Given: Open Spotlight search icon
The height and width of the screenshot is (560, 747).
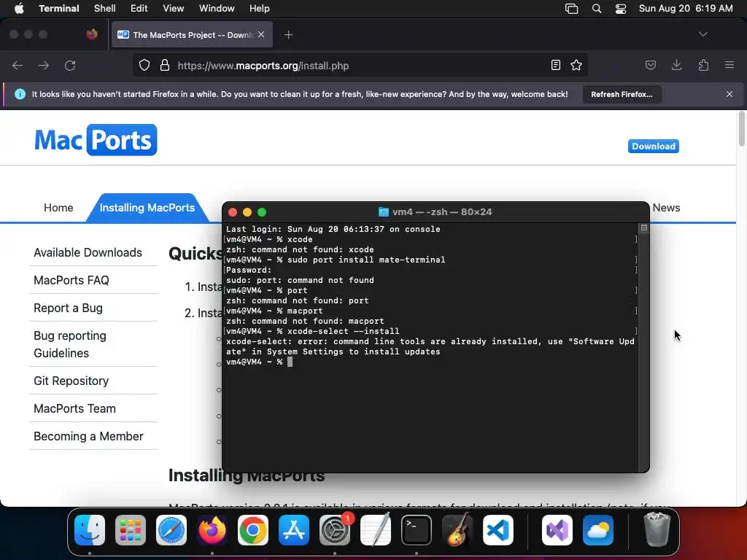Looking at the screenshot, I should [x=597, y=9].
